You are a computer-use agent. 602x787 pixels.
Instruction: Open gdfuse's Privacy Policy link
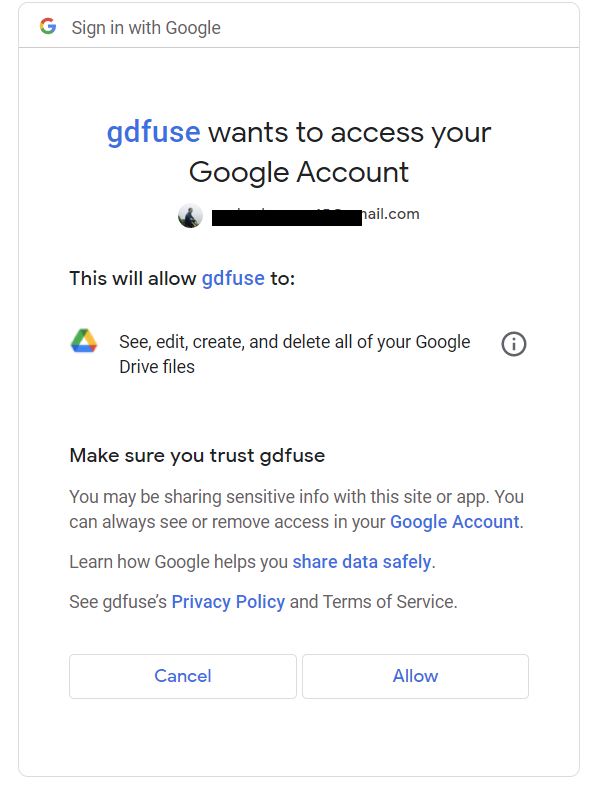point(228,601)
